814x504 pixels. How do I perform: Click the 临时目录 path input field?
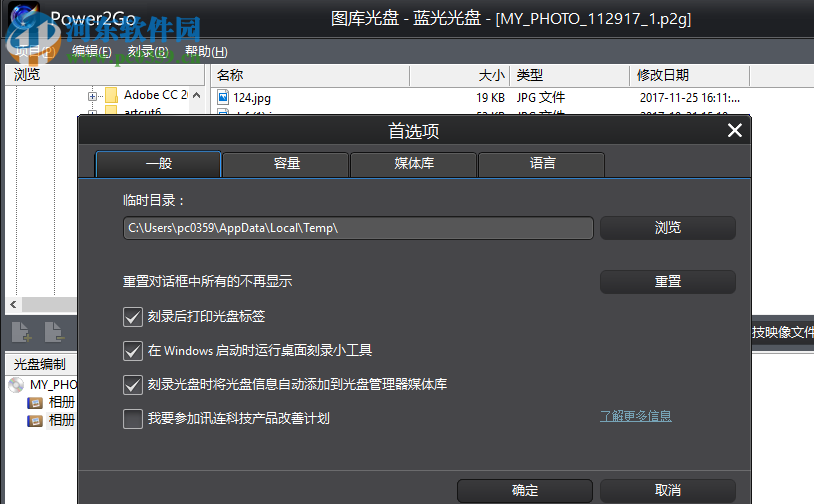point(358,228)
